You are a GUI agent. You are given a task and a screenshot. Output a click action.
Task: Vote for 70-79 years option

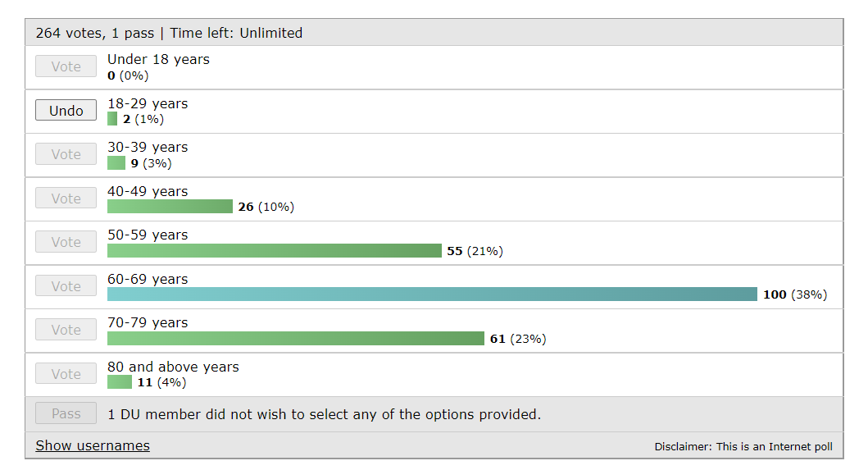point(66,331)
